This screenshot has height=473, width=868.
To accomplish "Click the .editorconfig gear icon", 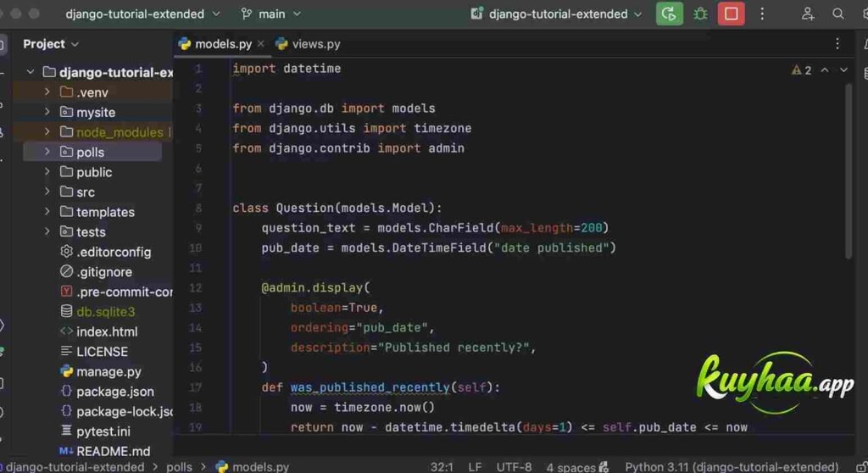I will 66,252.
